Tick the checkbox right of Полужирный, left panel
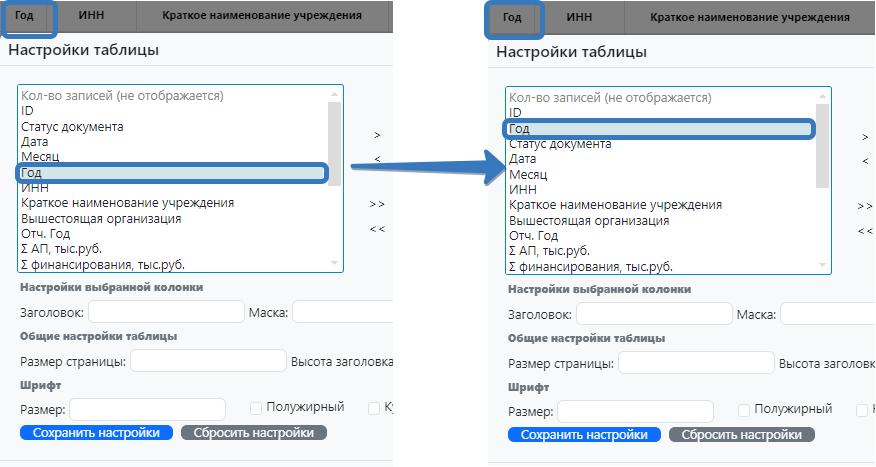Image resolution: width=876 pixels, height=467 pixels. 375,408
